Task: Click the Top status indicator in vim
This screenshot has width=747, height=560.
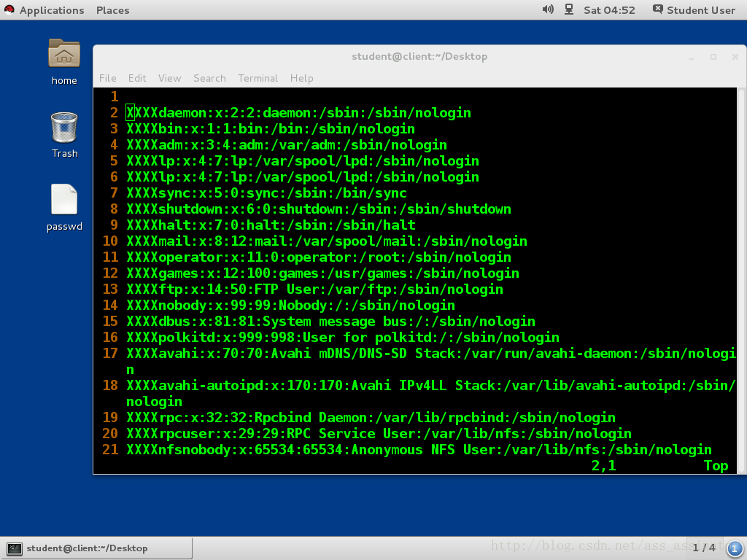Action: pos(716,466)
